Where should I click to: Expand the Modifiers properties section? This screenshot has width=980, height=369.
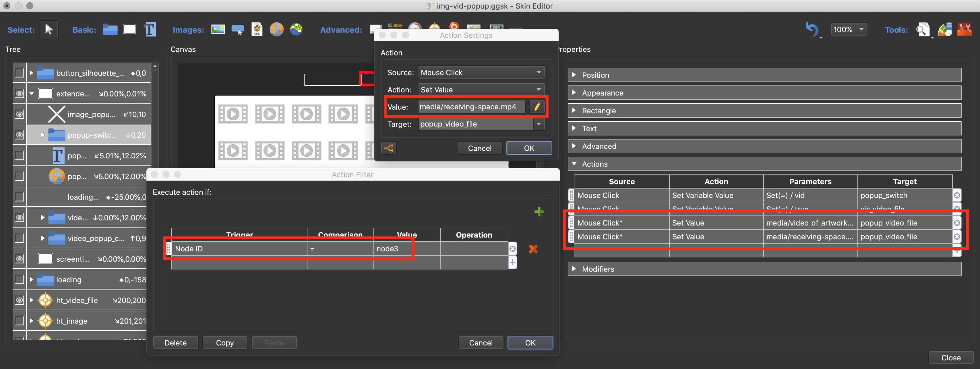(x=574, y=269)
